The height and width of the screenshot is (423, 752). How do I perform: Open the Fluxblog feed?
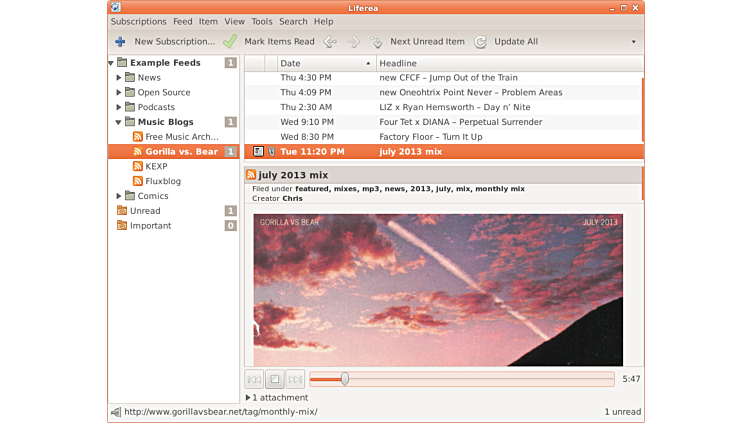click(162, 181)
